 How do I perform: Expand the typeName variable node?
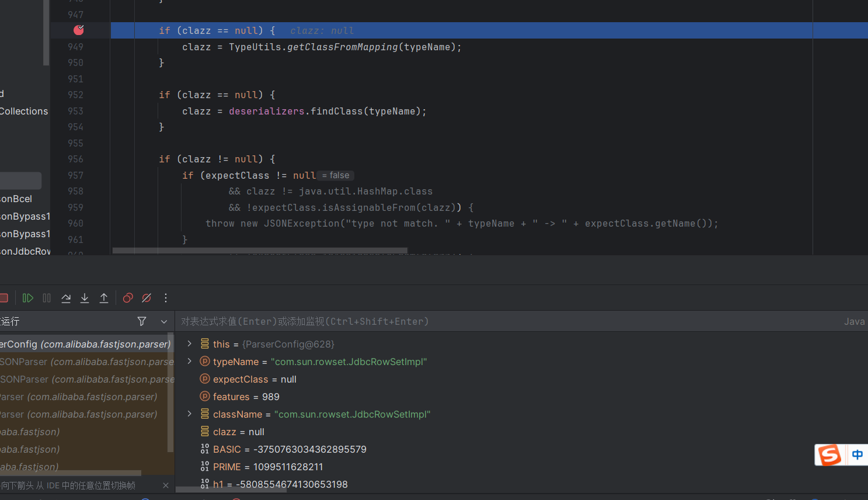[x=189, y=362]
